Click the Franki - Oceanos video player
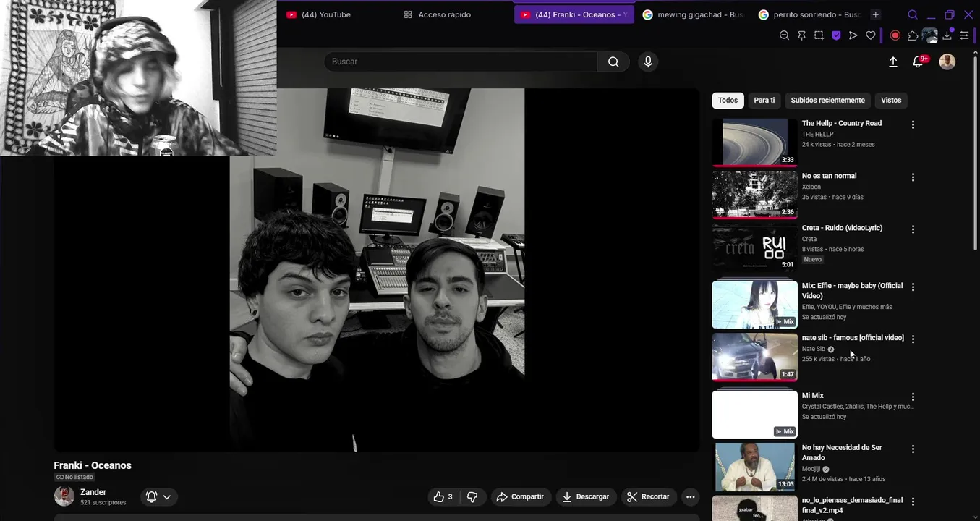The width and height of the screenshot is (980, 521). (377, 270)
